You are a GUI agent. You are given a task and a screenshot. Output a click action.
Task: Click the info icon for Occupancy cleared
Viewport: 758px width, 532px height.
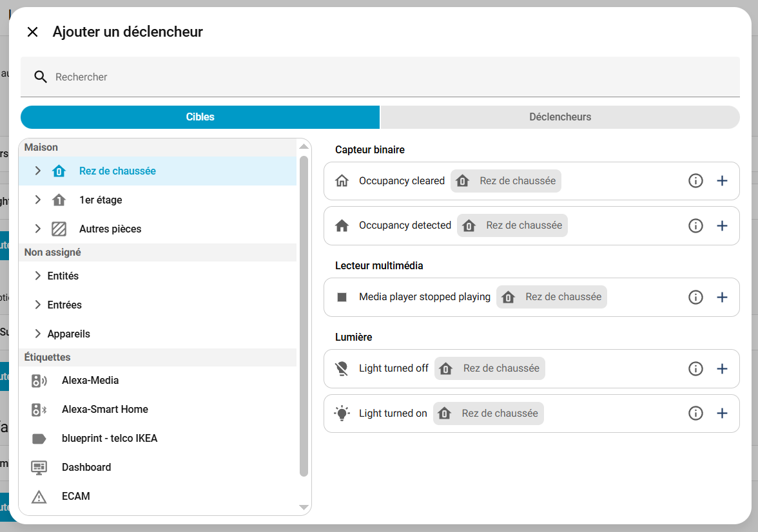(695, 181)
